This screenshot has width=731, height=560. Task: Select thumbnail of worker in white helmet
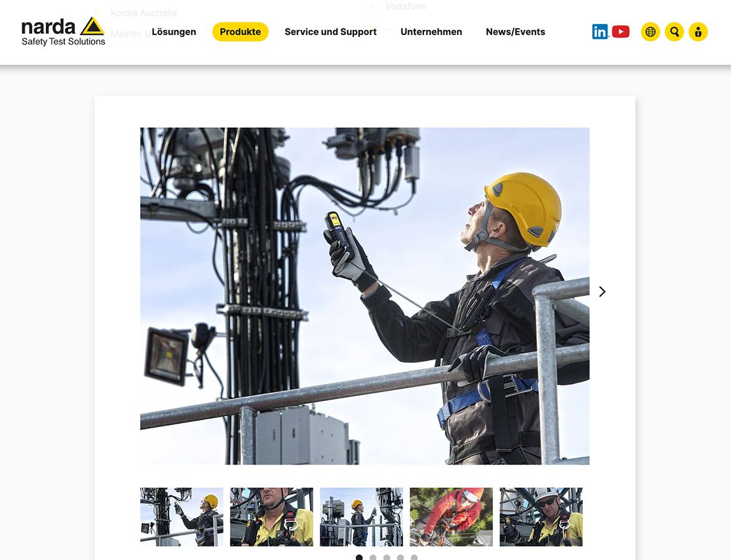(x=541, y=517)
